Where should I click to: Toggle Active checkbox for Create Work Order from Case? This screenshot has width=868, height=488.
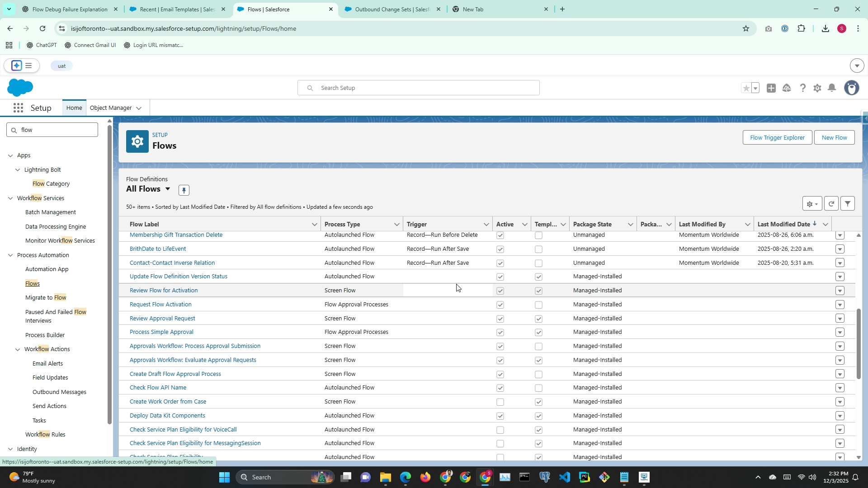tap(500, 402)
